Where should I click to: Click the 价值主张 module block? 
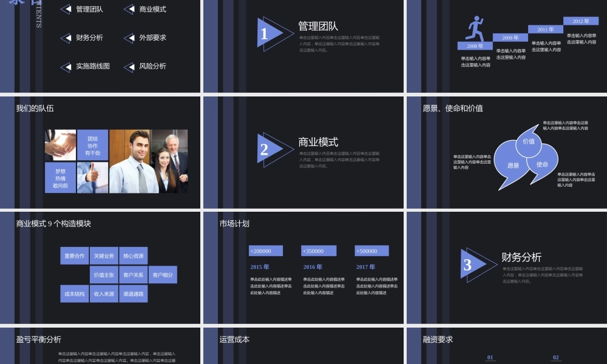tap(104, 275)
